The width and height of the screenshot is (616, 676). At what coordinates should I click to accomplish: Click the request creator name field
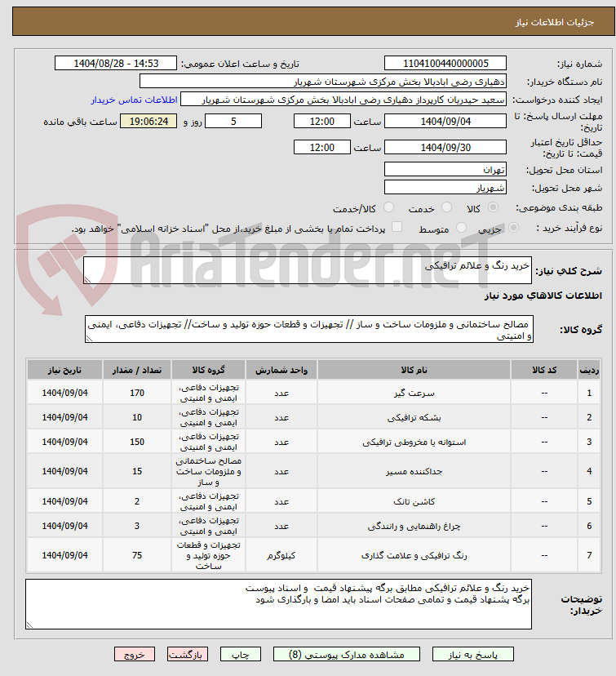click(343, 100)
